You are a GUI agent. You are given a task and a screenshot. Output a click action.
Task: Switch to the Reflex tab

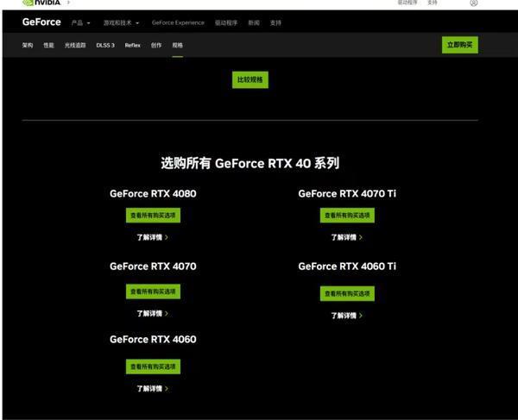pyautogui.click(x=132, y=45)
